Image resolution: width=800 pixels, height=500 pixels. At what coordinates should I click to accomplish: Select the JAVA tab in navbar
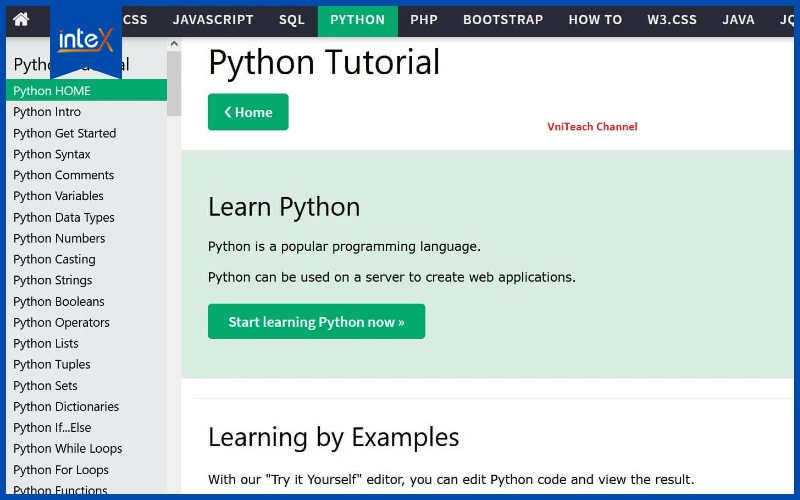pos(738,20)
